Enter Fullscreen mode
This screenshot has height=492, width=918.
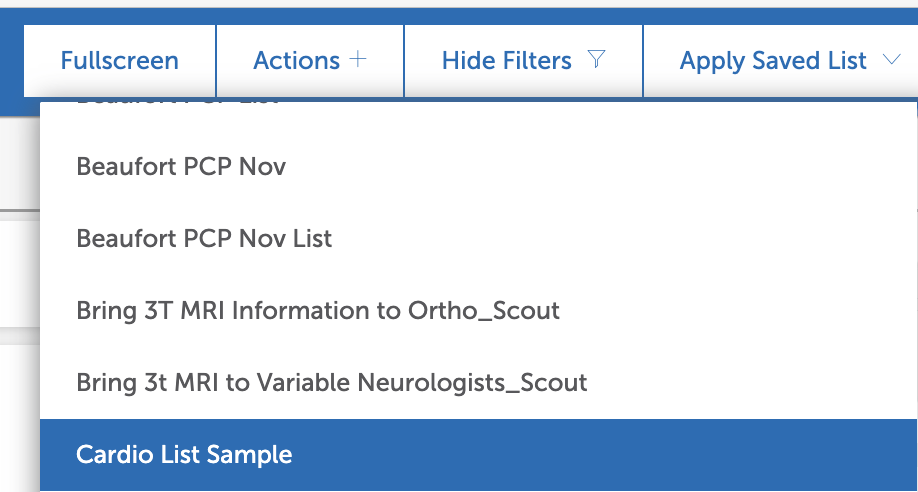point(120,61)
